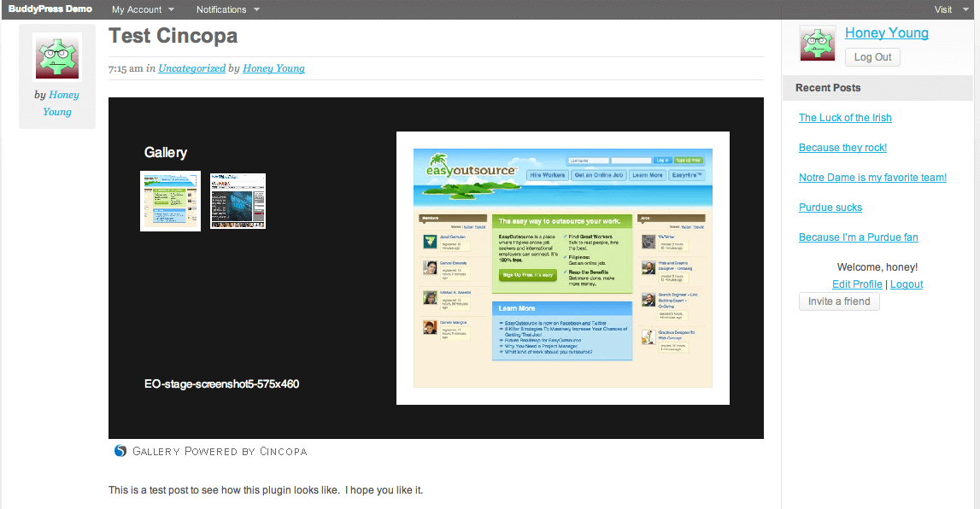Select the first gallery thumbnail
980x509 pixels.
click(x=170, y=201)
